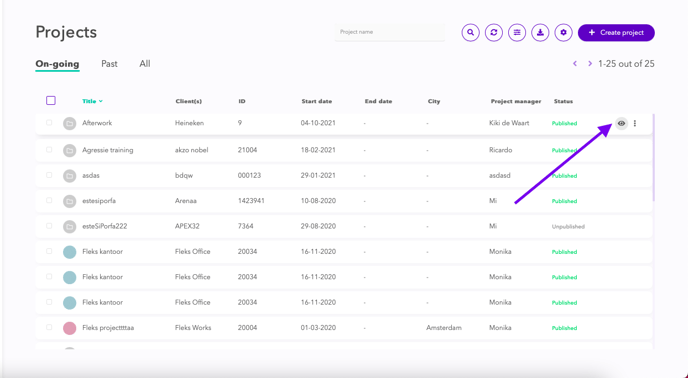Click the Afterwork folder icon
This screenshot has height=378, width=688.
click(69, 123)
